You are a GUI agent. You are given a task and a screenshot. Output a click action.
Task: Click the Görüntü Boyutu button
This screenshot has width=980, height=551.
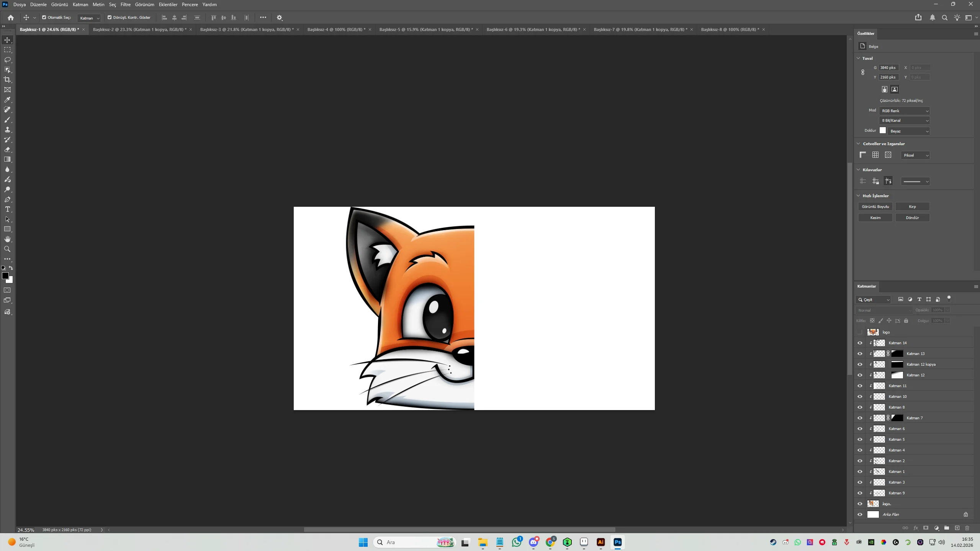tap(875, 207)
